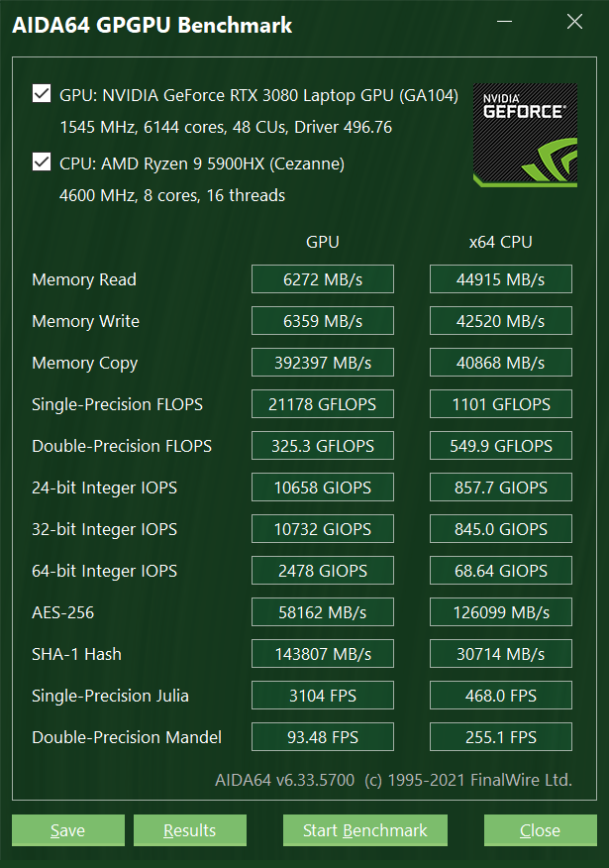
Task: Click CPU Double-Precision Mandel result 255.1 FPS
Action: point(500,737)
